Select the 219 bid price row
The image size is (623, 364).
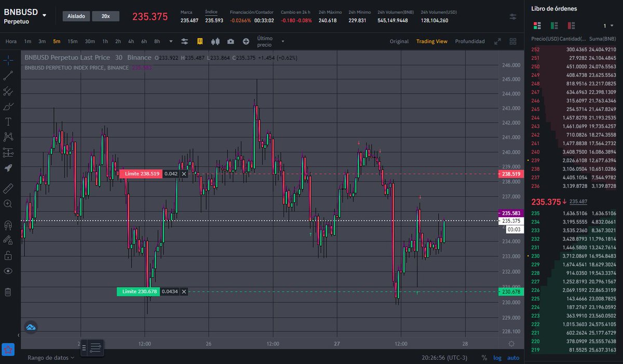click(x=574, y=350)
